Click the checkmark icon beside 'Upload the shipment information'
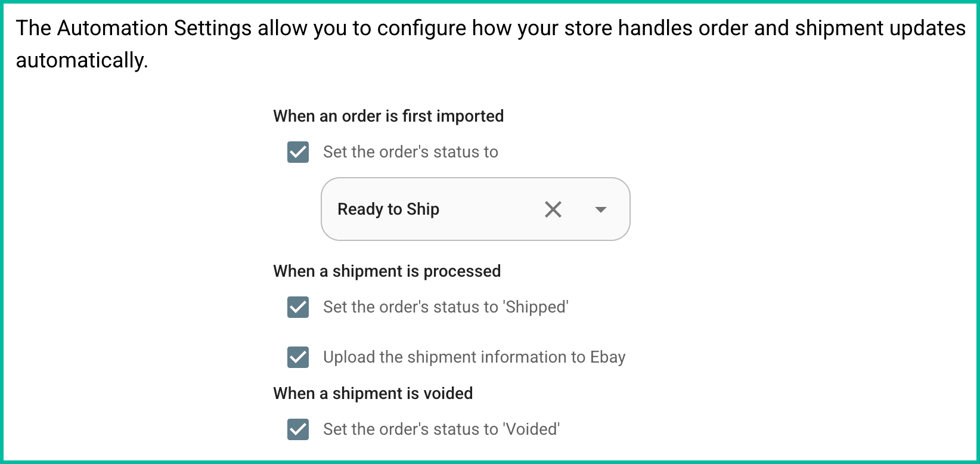Screen dimensions: 980x464 click(297, 357)
